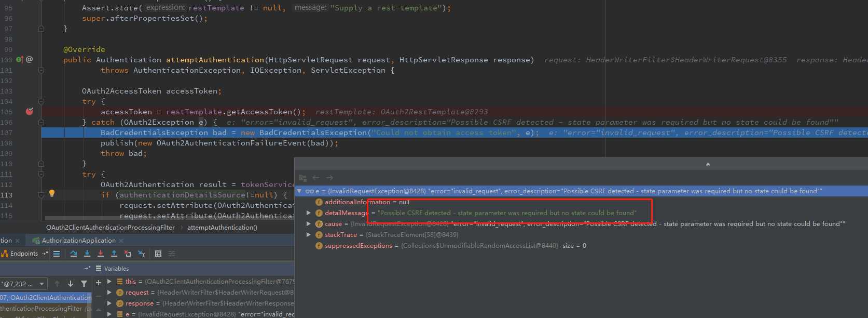The image size is (868, 318).
Task: Click the pin icon left of Variables
Action: tap(87, 269)
